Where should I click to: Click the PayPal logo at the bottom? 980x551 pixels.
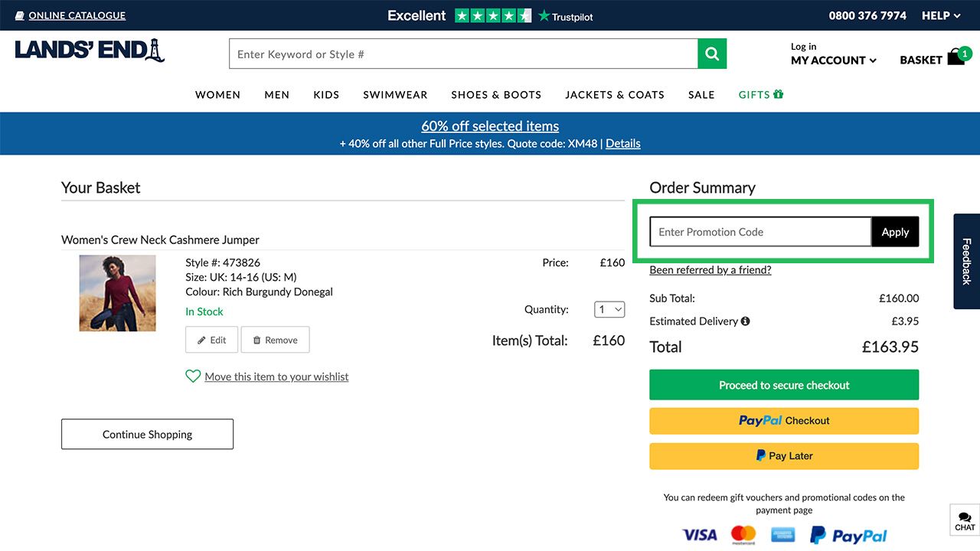(848, 536)
